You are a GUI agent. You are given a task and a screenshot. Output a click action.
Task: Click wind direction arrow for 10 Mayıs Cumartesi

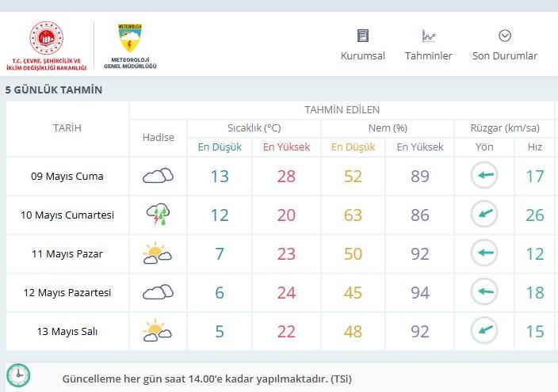(x=484, y=214)
